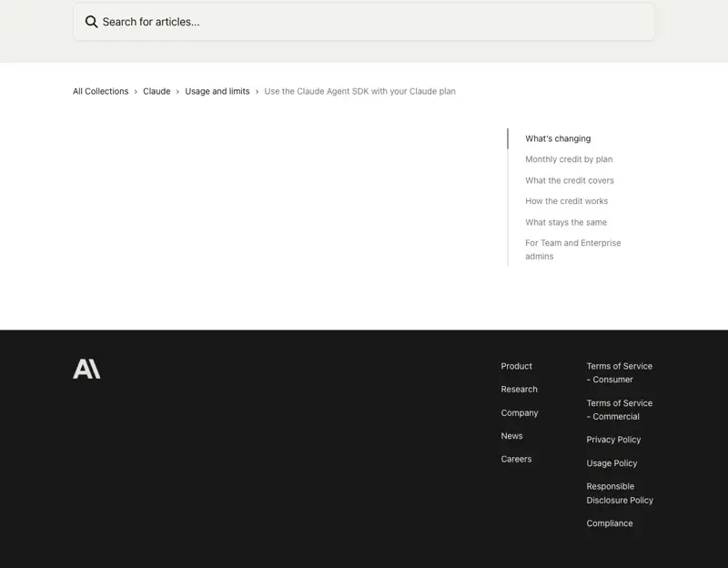Screen dimensions: 728x568
Task: Open Terms of Service - Consumer
Action: click(x=620, y=372)
